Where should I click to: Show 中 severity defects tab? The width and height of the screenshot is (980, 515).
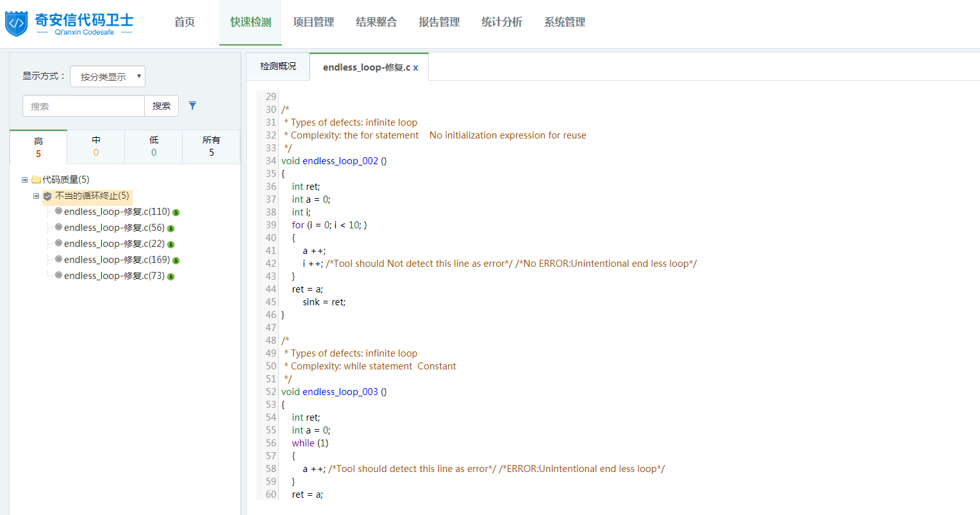pos(96,147)
